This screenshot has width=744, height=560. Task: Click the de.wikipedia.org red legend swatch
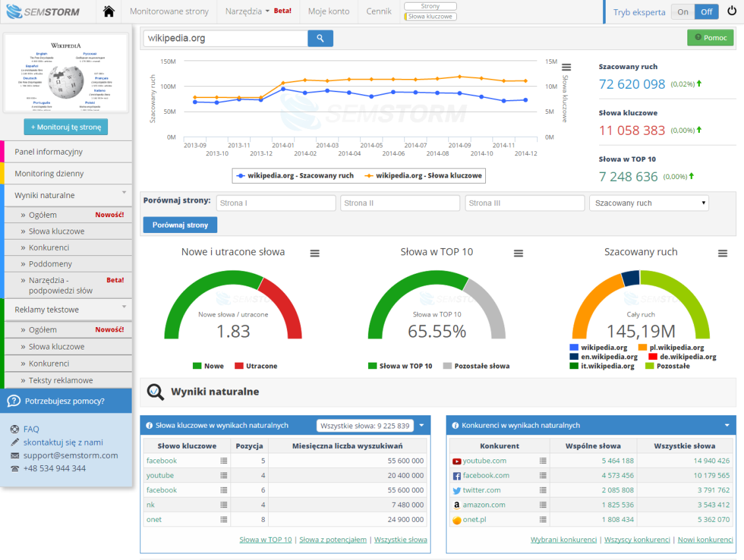pos(653,357)
